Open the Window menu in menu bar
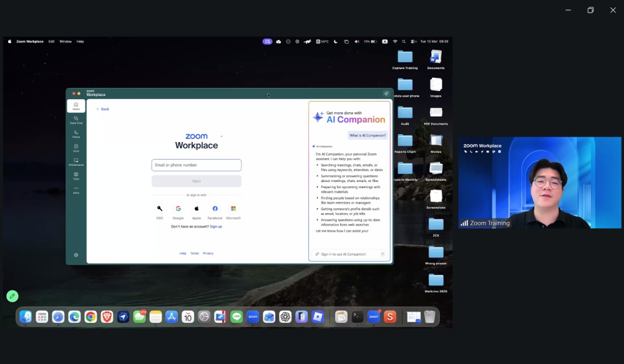Viewport: 624px width, 364px height. point(66,42)
